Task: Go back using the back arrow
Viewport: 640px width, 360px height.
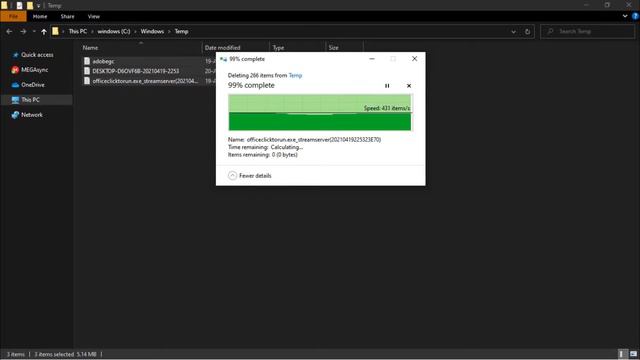Action: [9, 31]
